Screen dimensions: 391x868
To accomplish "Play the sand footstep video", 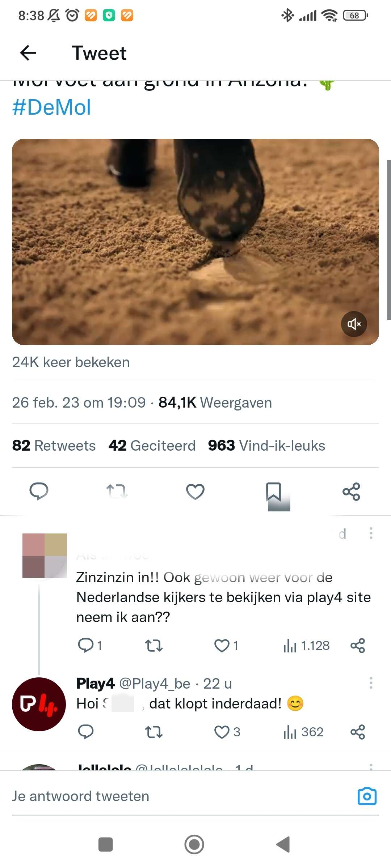I will [x=195, y=242].
